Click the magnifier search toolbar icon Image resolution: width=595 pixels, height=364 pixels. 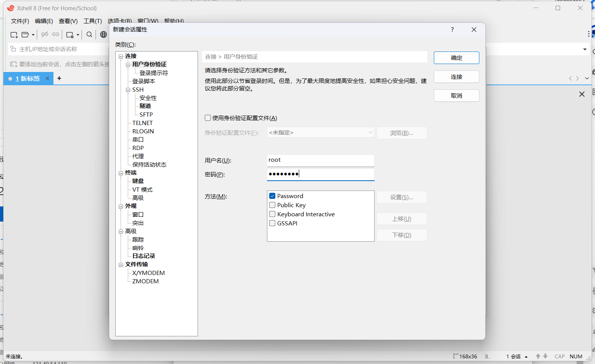click(x=89, y=34)
